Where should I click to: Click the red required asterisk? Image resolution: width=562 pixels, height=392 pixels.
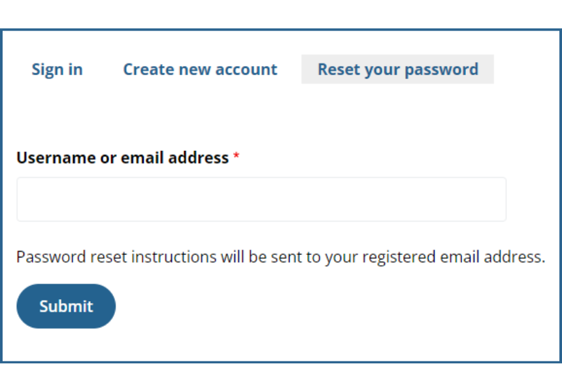[237, 158]
